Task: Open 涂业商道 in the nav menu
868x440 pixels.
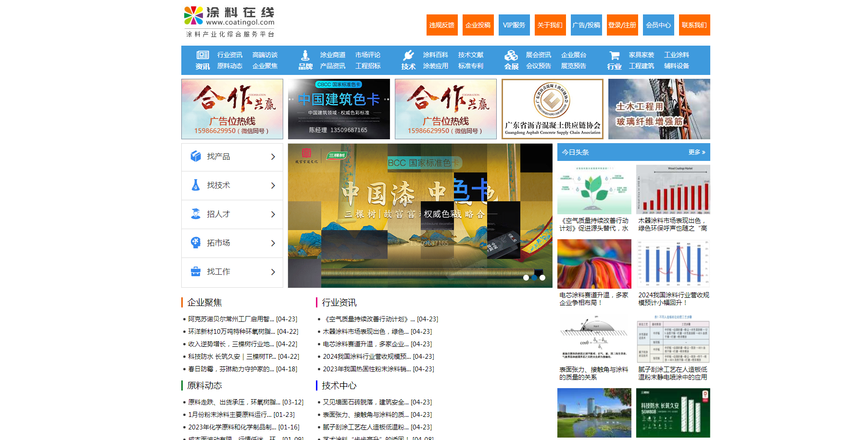Action: [x=333, y=55]
